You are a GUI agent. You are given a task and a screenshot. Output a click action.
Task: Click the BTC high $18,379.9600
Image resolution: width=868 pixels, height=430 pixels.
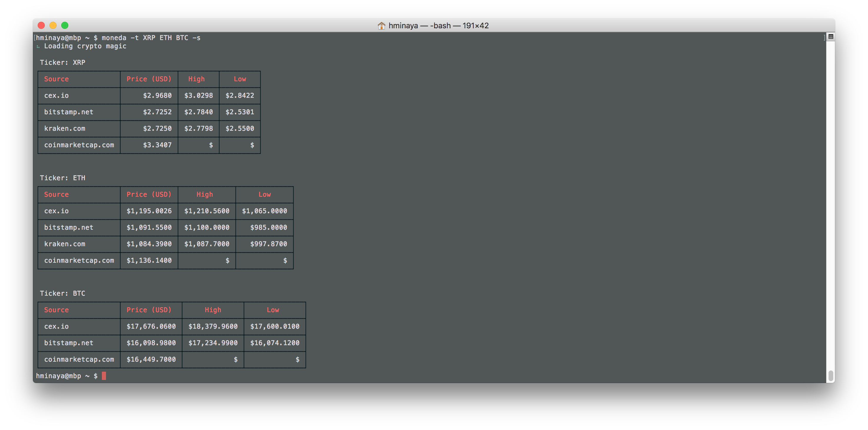213,326
